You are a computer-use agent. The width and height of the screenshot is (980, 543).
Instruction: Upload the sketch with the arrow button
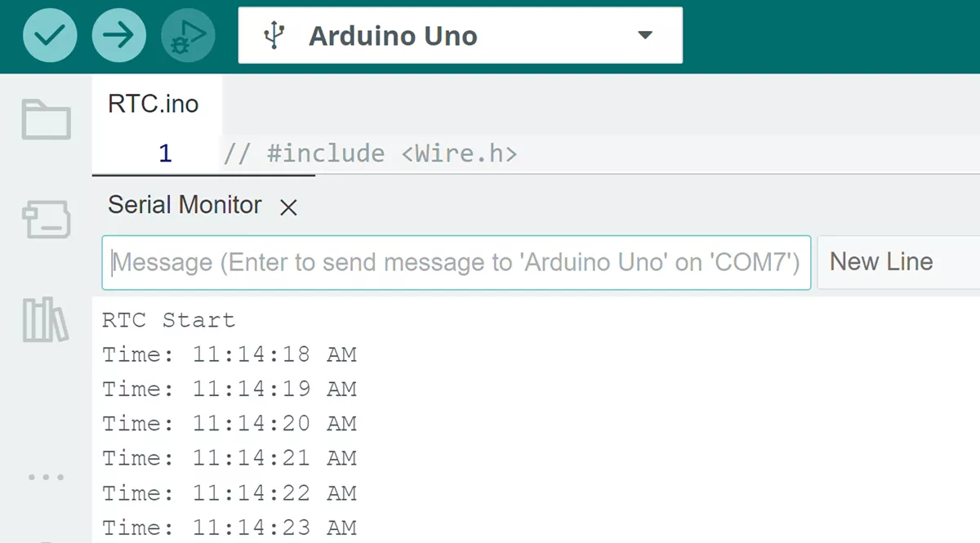point(119,36)
